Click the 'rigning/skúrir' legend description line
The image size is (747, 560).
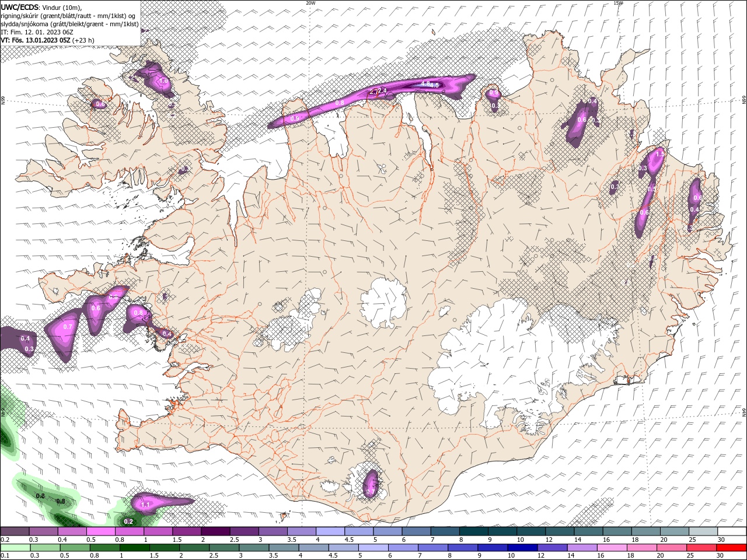69,16
